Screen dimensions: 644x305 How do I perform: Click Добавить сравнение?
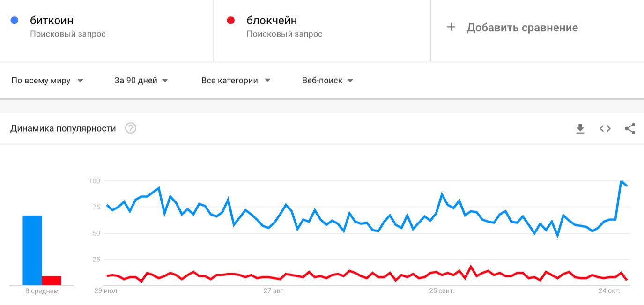click(x=522, y=28)
